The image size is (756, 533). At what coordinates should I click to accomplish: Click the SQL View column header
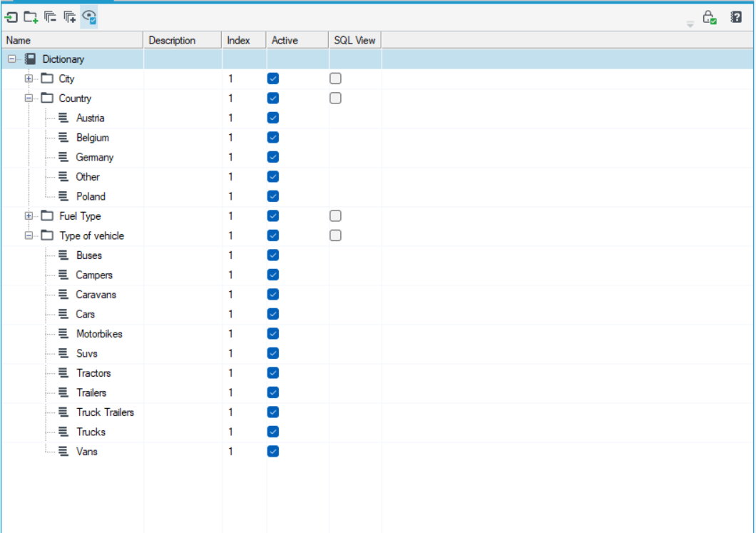355,40
